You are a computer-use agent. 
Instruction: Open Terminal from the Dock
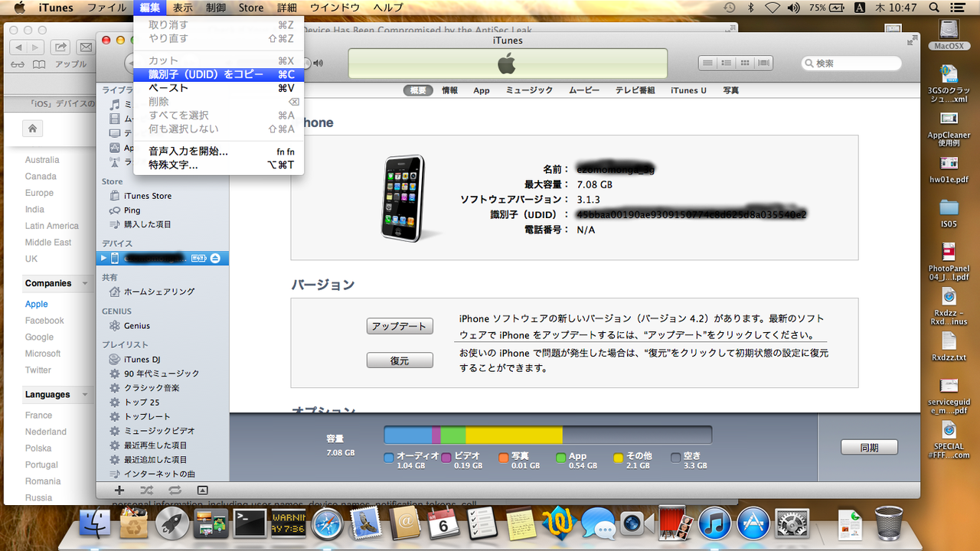250,524
